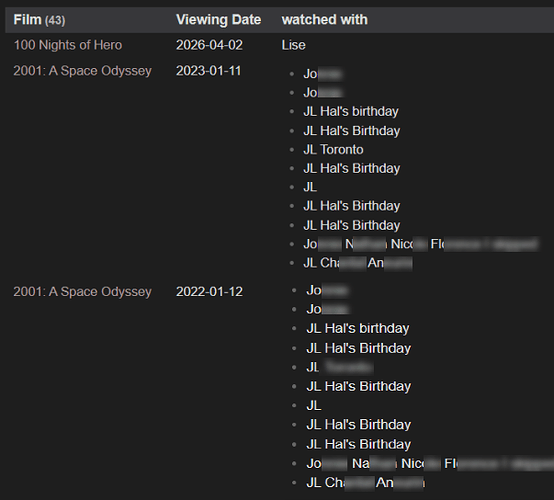Select first Jo entry in 2023 list
Screen dimensions: 554x500
pyautogui.click(x=323, y=74)
